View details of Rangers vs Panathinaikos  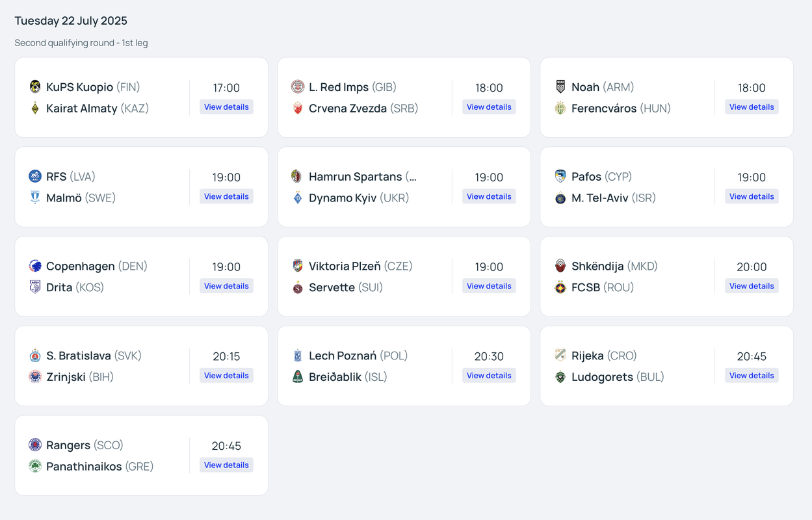coord(226,465)
